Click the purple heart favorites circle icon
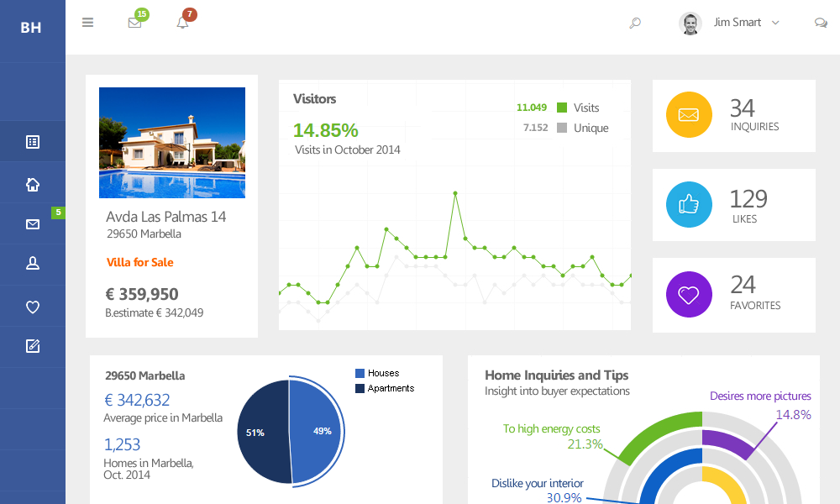The image size is (840, 504). [689, 295]
